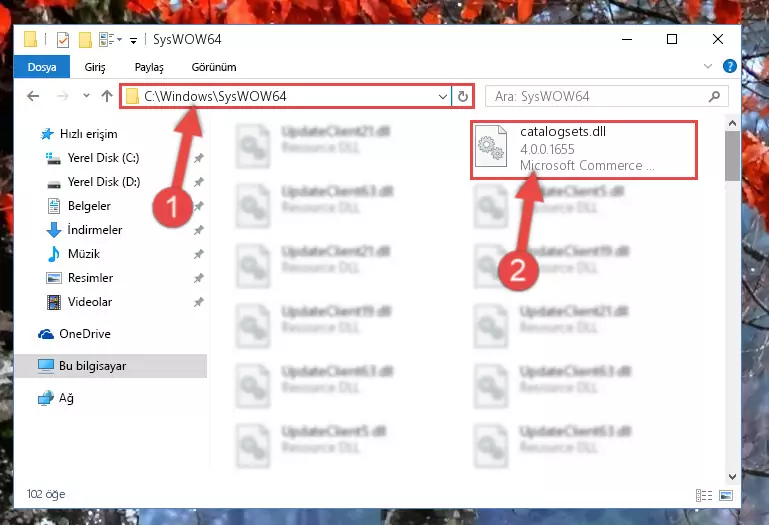Click the pin icon next to Müzik
Image resolution: width=769 pixels, height=525 pixels.
(x=199, y=254)
